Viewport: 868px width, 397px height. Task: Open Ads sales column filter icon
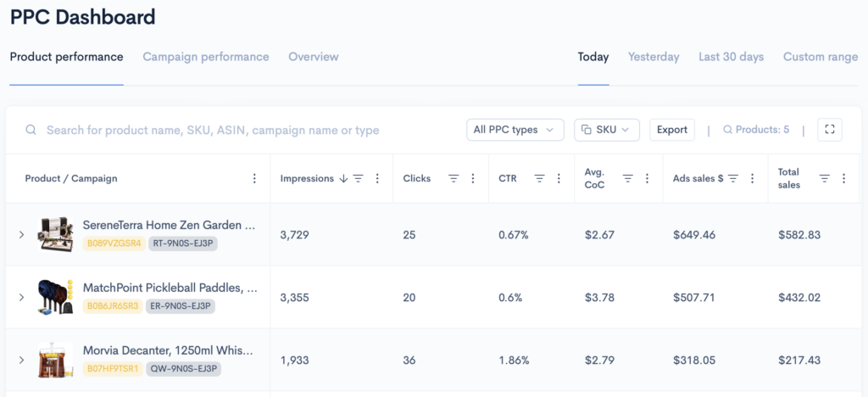point(733,178)
